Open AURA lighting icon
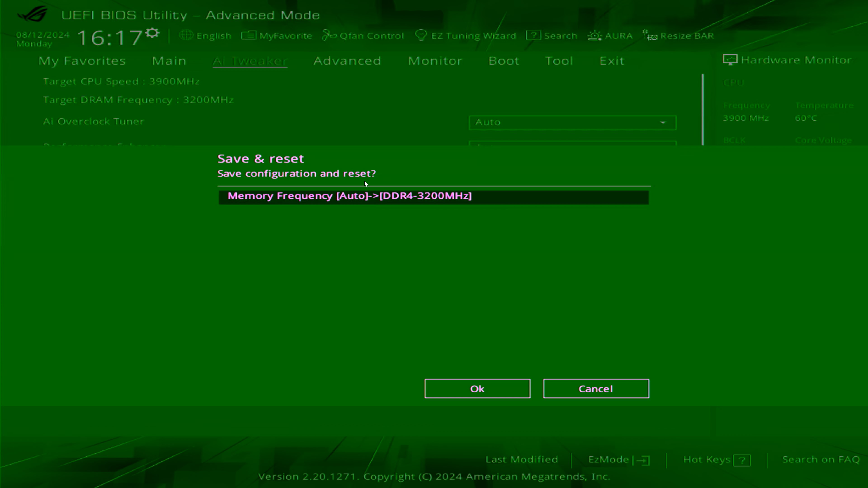 click(595, 35)
